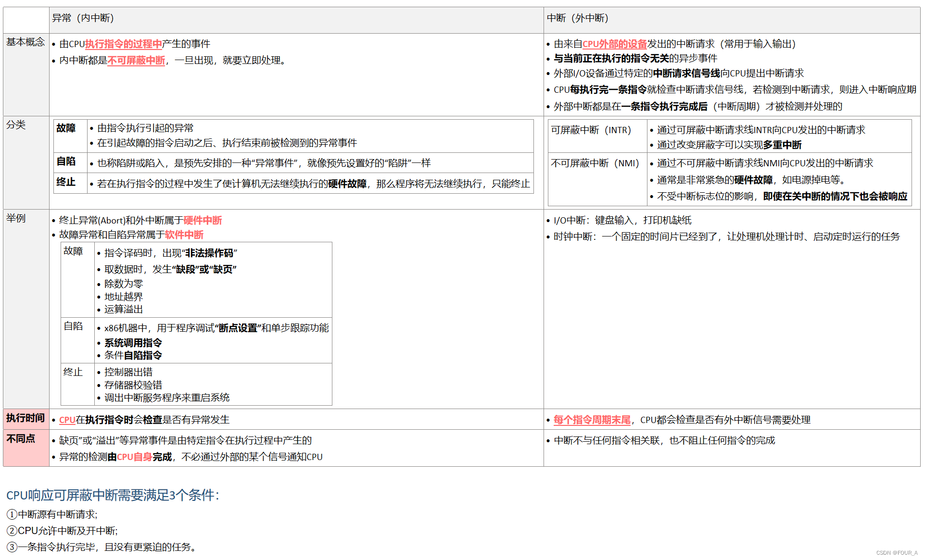Viewport: 925px width, 560px height.
Task: Click the red text 硬件中断
Action: tap(203, 221)
